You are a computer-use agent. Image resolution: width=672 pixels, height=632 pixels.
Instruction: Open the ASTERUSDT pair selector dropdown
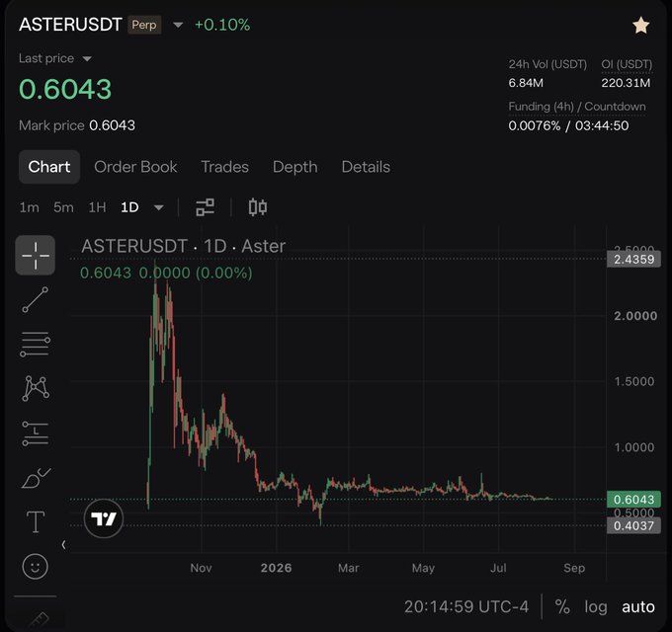[178, 25]
